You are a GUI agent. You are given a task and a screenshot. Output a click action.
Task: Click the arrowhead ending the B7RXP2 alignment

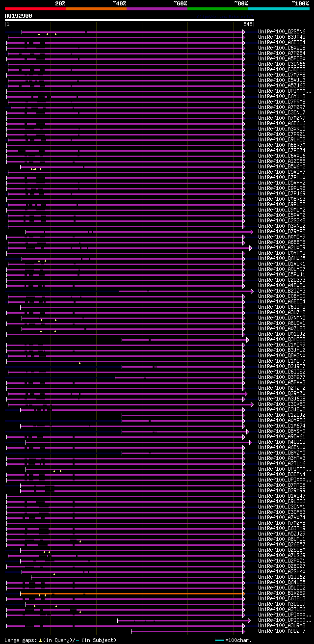pos(252,232)
